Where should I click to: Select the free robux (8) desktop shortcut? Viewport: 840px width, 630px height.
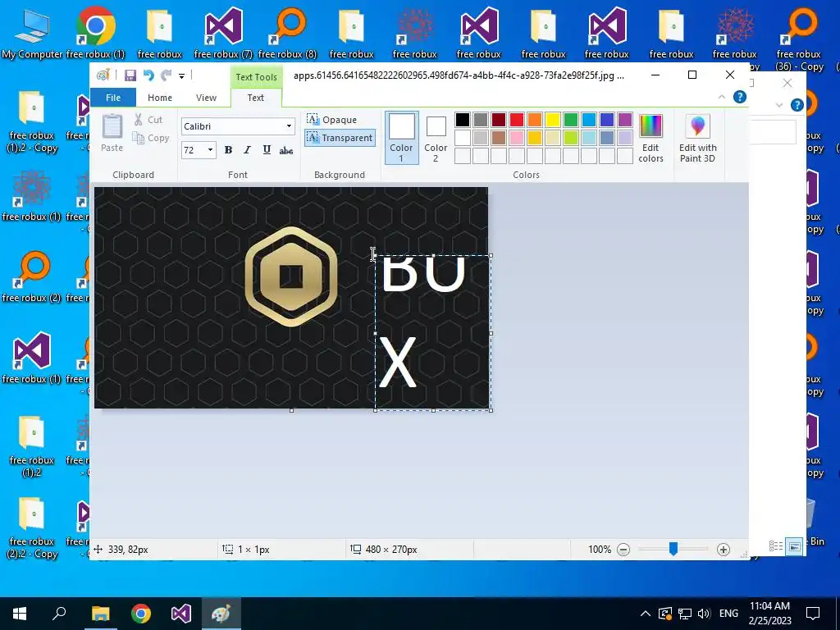pyautogui.click(x=287, y=34)
